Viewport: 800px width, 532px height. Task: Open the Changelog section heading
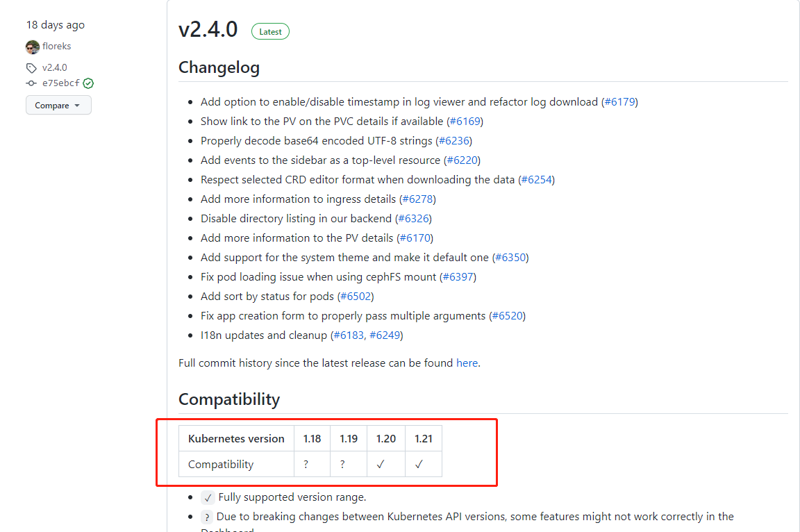point(219,67)
